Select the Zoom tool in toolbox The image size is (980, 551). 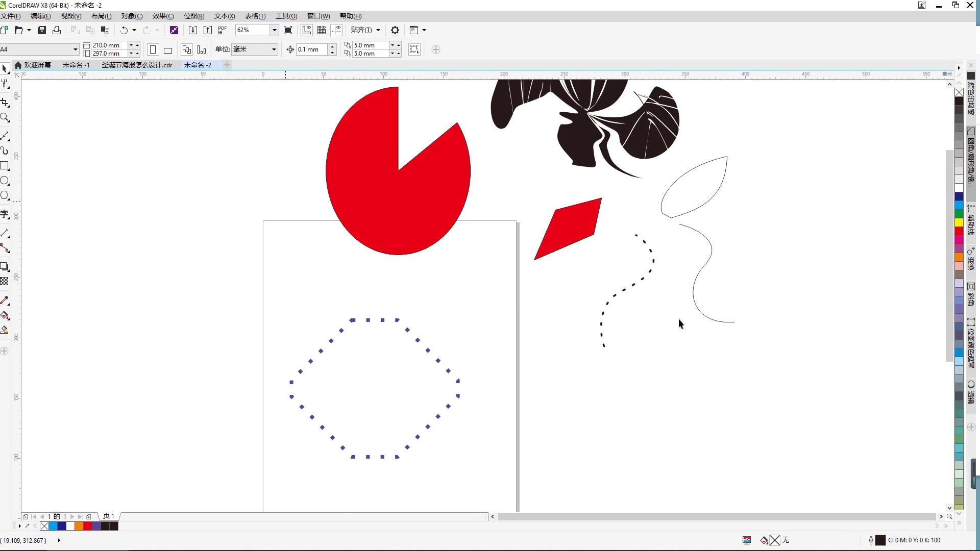[5, 118]
